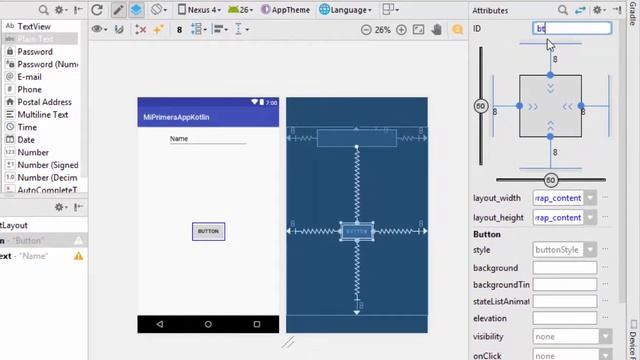Click the orange warnings notification icon
Image resolution: width=640 pixels, height=360 pixels.
coord(458,30)
